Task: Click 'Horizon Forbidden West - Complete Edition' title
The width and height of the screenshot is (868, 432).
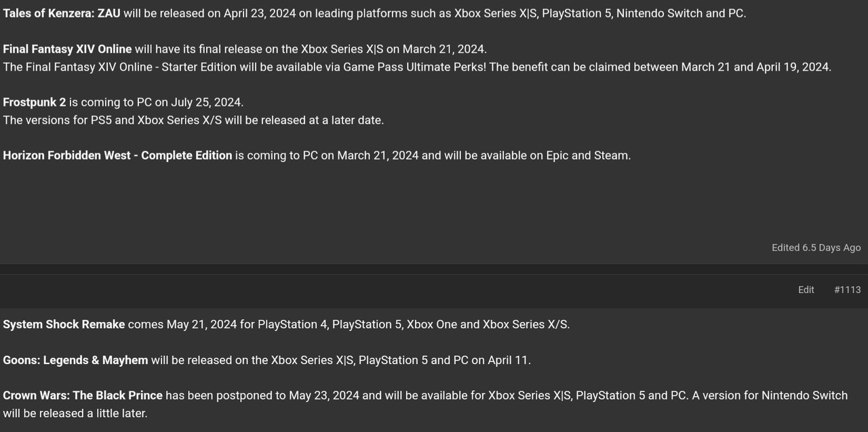Action: (117, 155)
